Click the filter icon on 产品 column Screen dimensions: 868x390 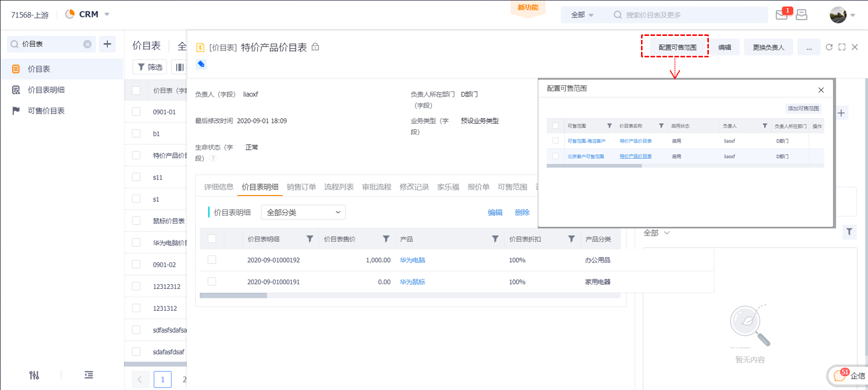(495, 239)
